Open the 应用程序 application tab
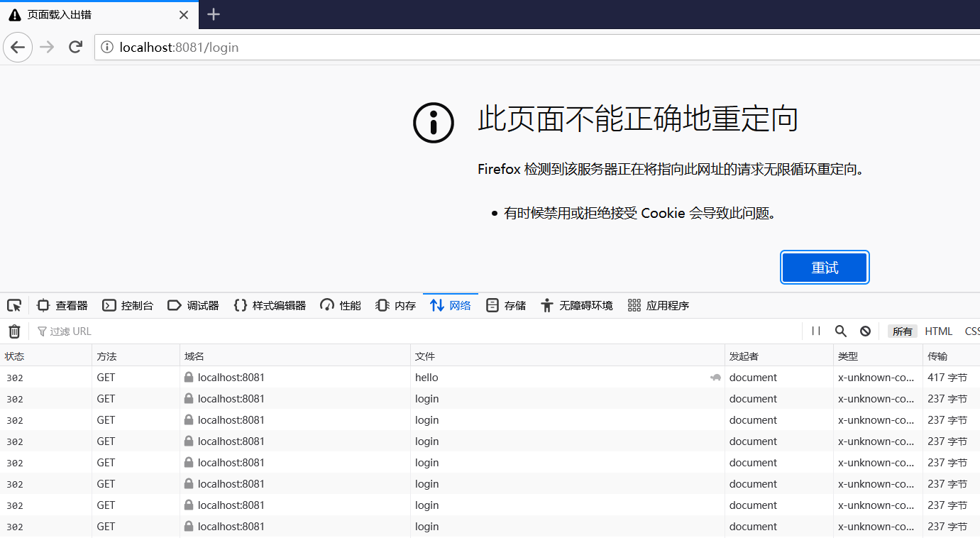980x538 pixels. coord(659,305)
